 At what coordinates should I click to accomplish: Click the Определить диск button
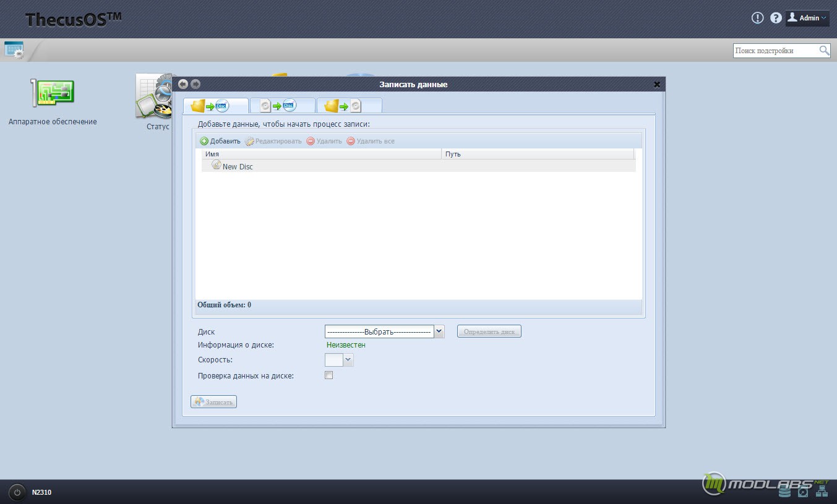(489, 331)
